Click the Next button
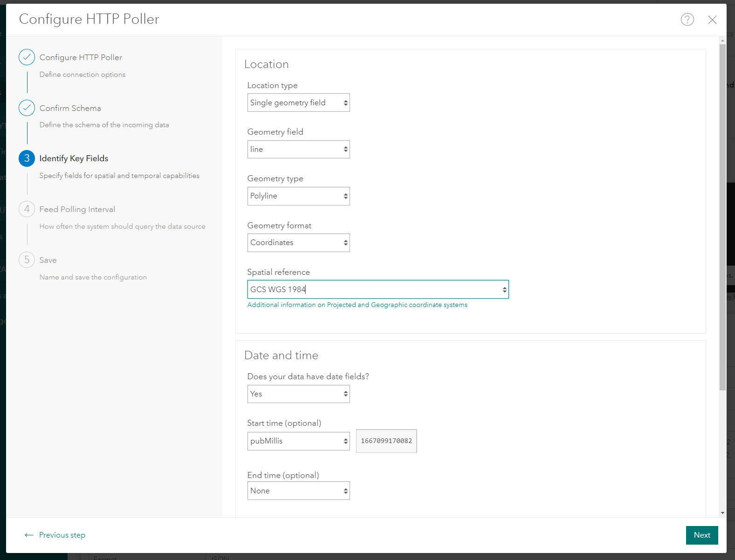Image resolution: width=735 pixels, height=560 pixels. 701,535
